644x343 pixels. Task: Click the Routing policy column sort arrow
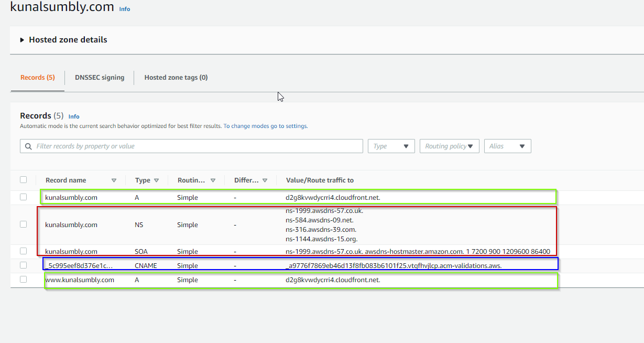[x=213, y=180]
